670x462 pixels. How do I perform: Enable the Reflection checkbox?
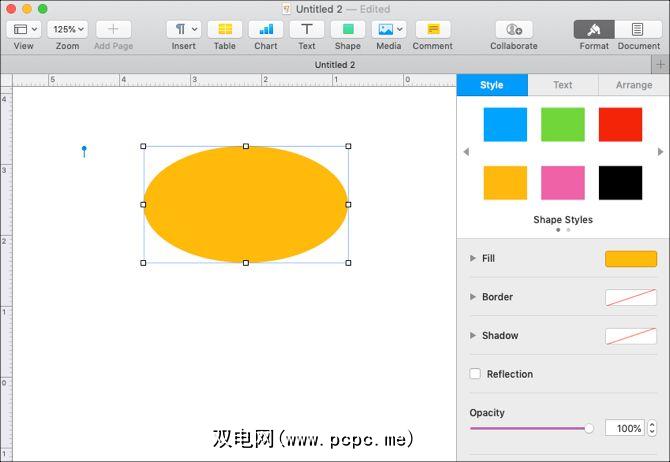click(x=475, y=374)
